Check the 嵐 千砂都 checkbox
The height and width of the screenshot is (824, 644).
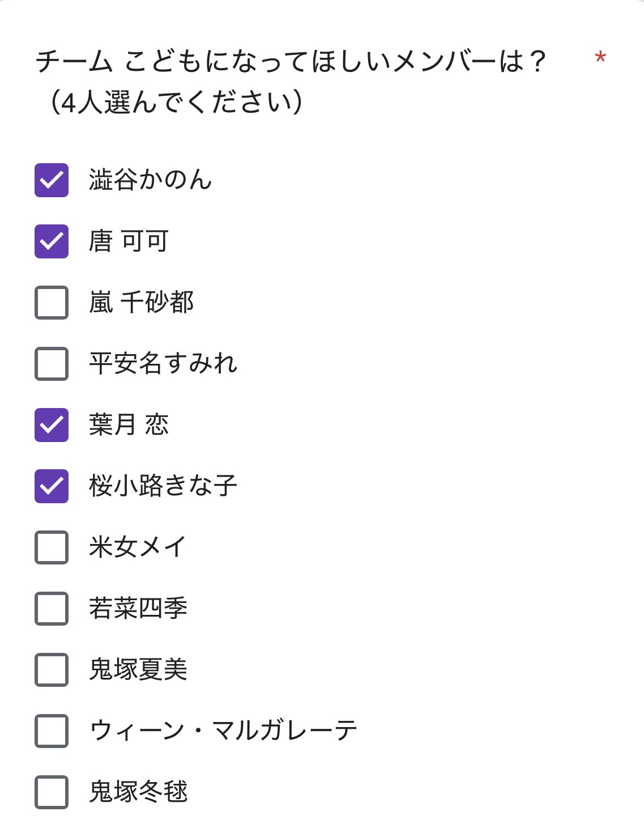pyautogui.click(x=52, y=303)
